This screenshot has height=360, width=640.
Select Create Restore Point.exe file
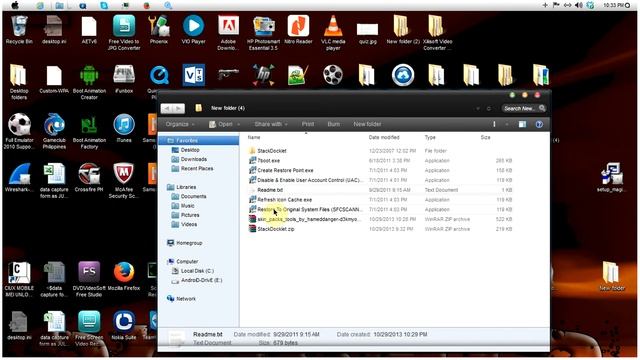pos(380,170)
